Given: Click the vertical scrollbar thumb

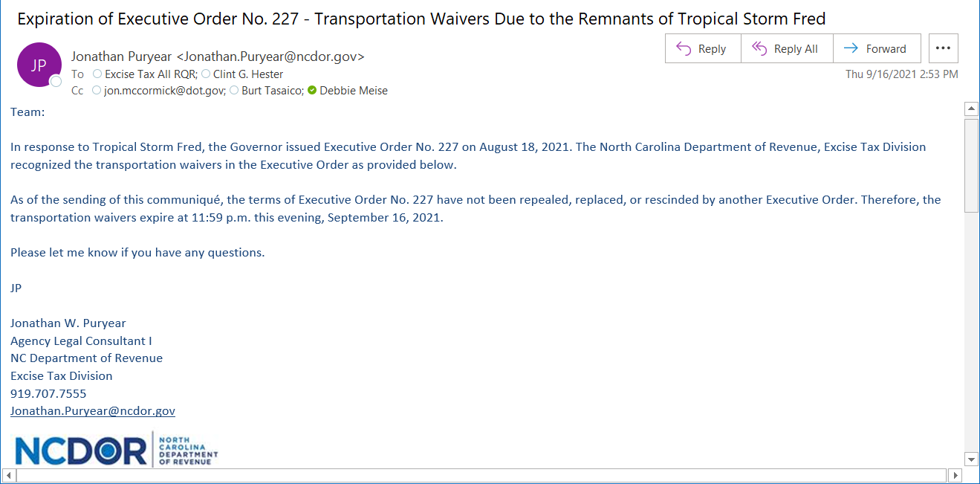Looking at the screenshot, I should (x=971, y=165).
